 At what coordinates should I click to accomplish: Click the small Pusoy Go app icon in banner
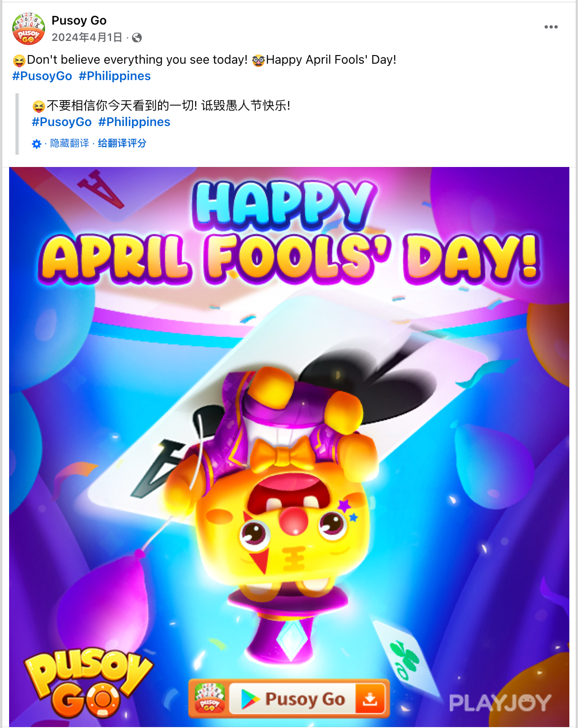click(209, 699)
